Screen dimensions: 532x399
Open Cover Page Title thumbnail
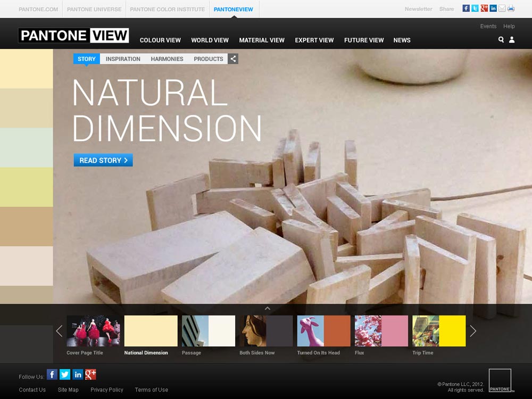[x=93, y=331]
